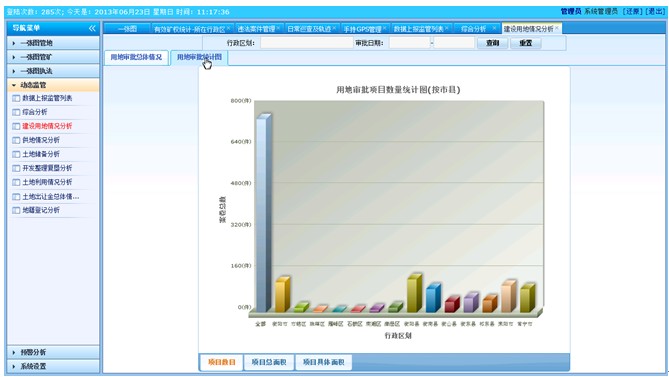The image size is (669, 377).
Task: Click the 查询 button
Action: coord(492,43)
